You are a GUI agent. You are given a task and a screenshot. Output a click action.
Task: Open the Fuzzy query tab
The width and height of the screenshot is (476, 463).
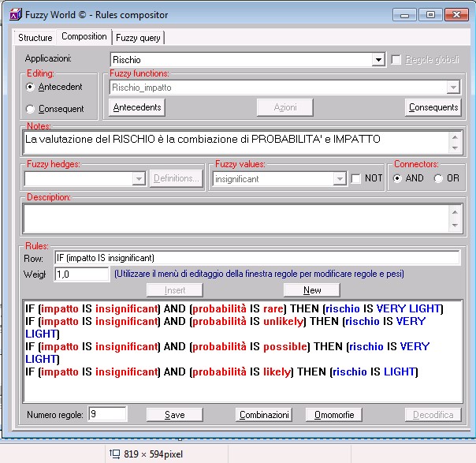[x=138, y=38]
